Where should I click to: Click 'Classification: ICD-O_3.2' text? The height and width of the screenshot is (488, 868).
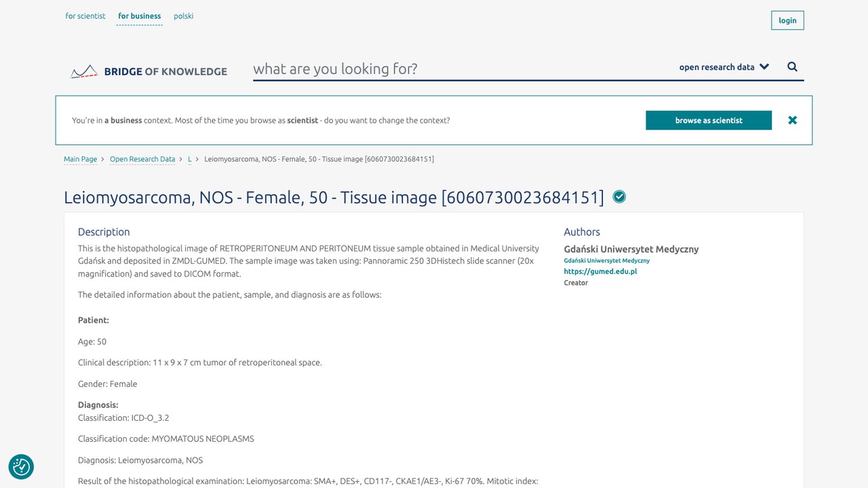[123, 418]
